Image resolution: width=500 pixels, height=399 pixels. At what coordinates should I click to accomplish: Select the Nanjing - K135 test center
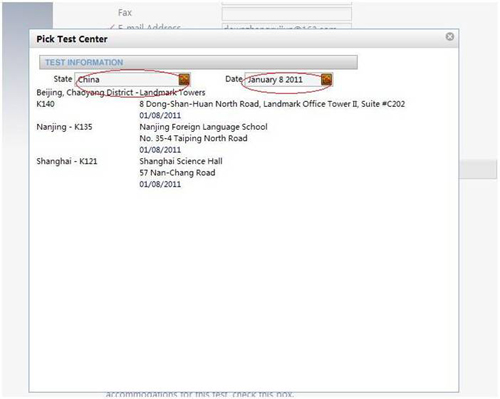tap(64, 127)
